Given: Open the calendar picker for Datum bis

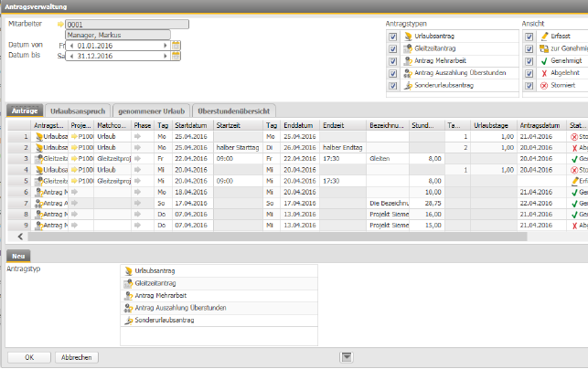Looking at the screenshot, I should 176,56.
